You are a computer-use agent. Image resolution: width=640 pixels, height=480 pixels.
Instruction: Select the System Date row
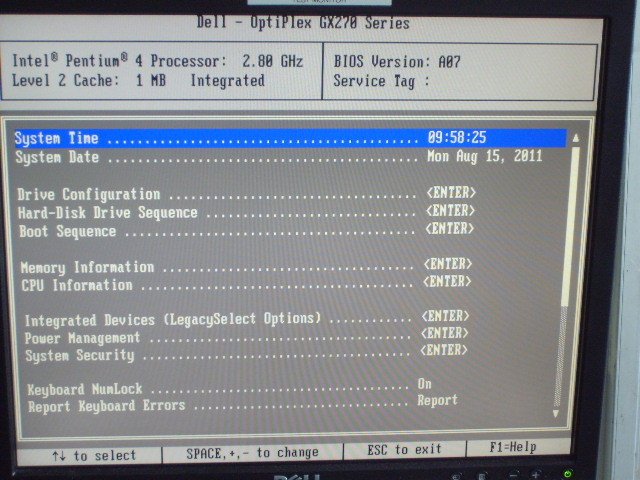57,157
